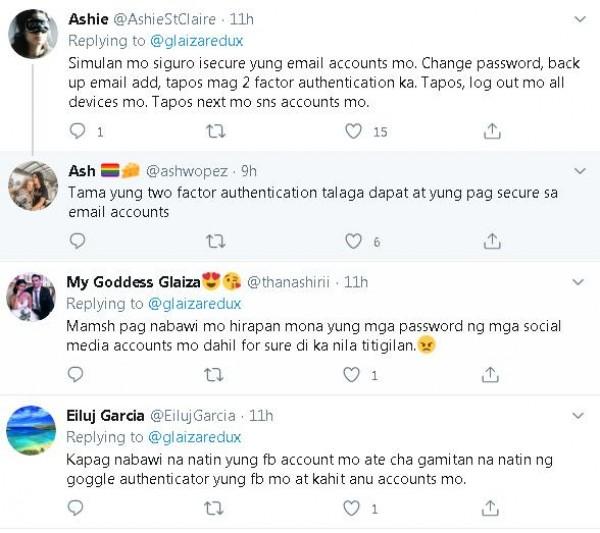Retweet Ash's two factor authentication tweet
This screenshot has height=533, width=600.
[215, 240]
